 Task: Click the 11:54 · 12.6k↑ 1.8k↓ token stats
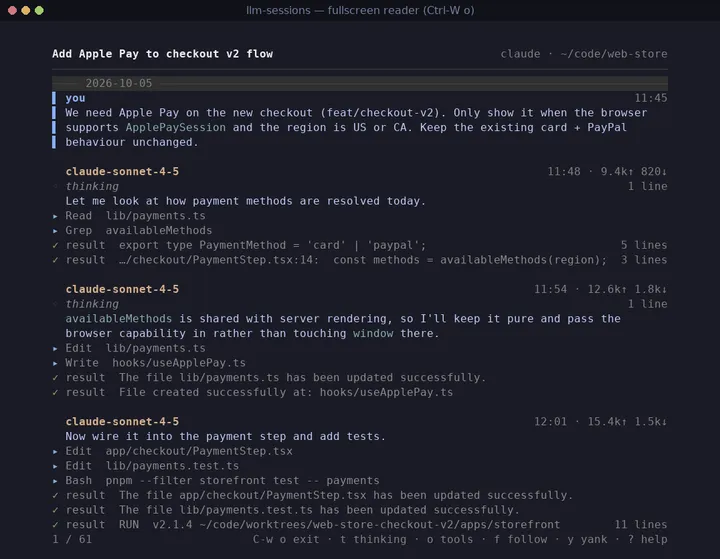pos(601,289)
